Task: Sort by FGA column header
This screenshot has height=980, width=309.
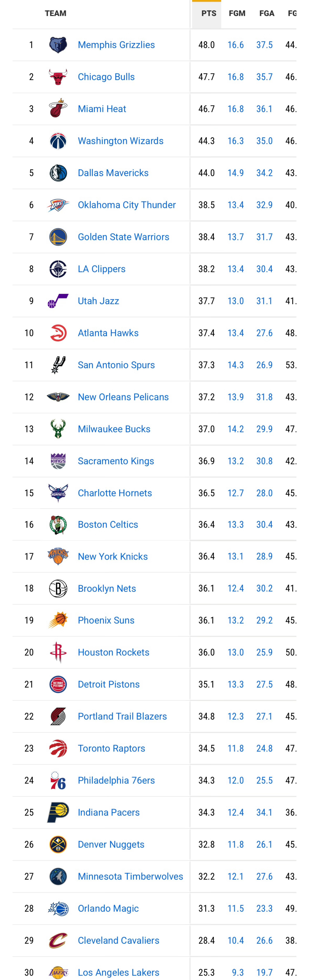Action: (x=266, y=14)
